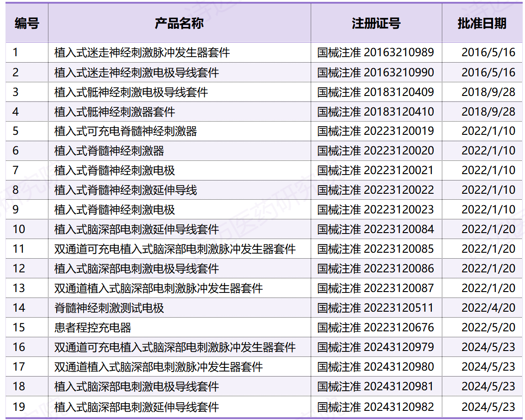Select registration number 国械注准 20223120086

click(376, 268)
